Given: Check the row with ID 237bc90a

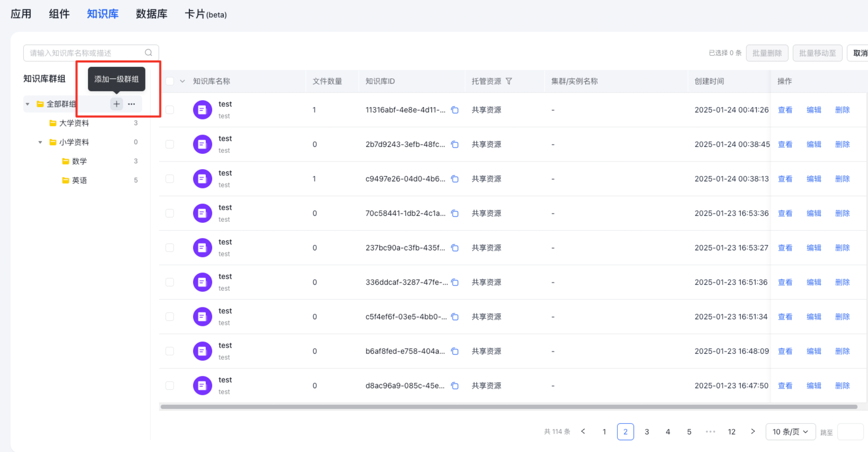Looking at the screenshot, I should (170, 248).
